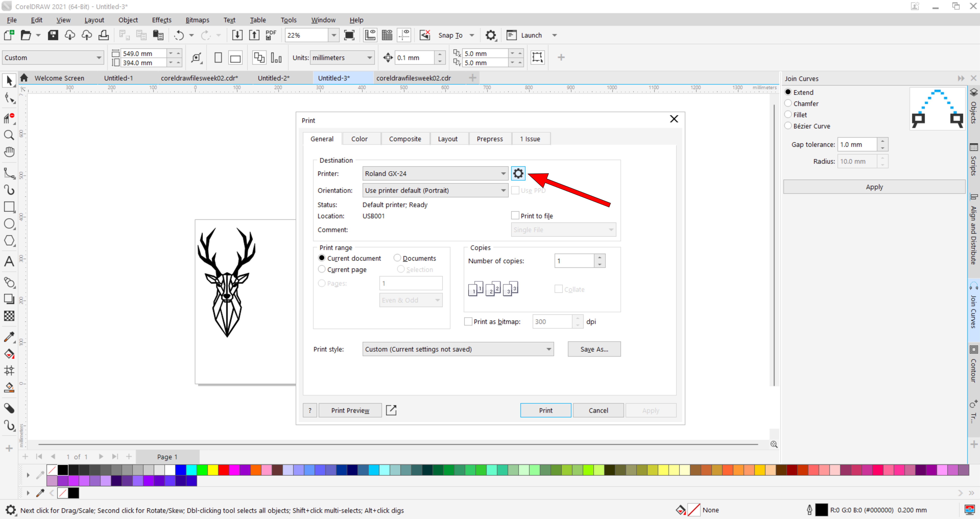This screenshot has height=519, width=980.
Task: Check the Print as bitmap option
Action: [x=468, y=321]
